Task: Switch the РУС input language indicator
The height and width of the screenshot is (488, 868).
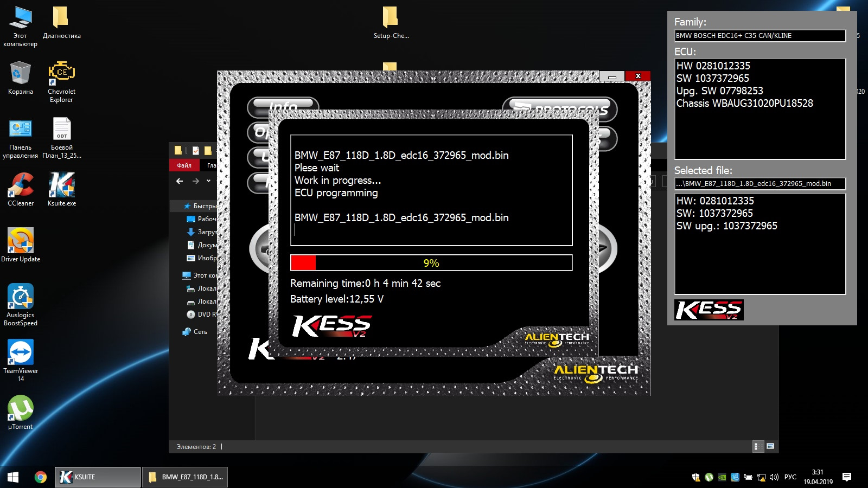Action: 790,477
